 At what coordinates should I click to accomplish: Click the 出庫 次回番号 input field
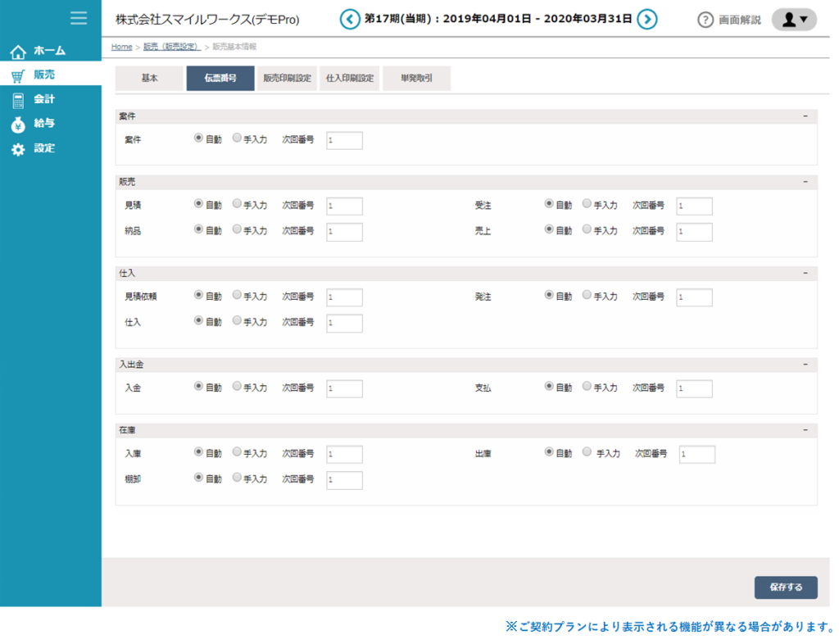[x=697, y=455]
